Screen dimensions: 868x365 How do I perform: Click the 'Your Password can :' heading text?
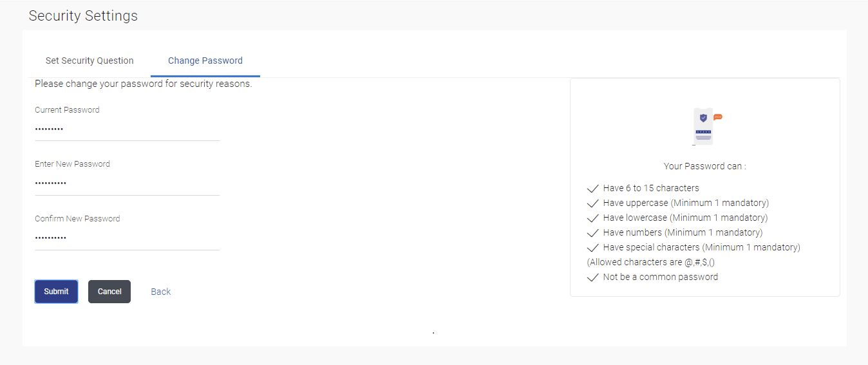704,166
